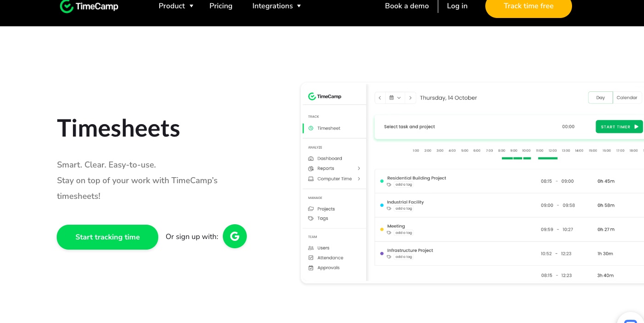
Task: Click the TimeCamp logo in header
Action: [x=89, y=6]
